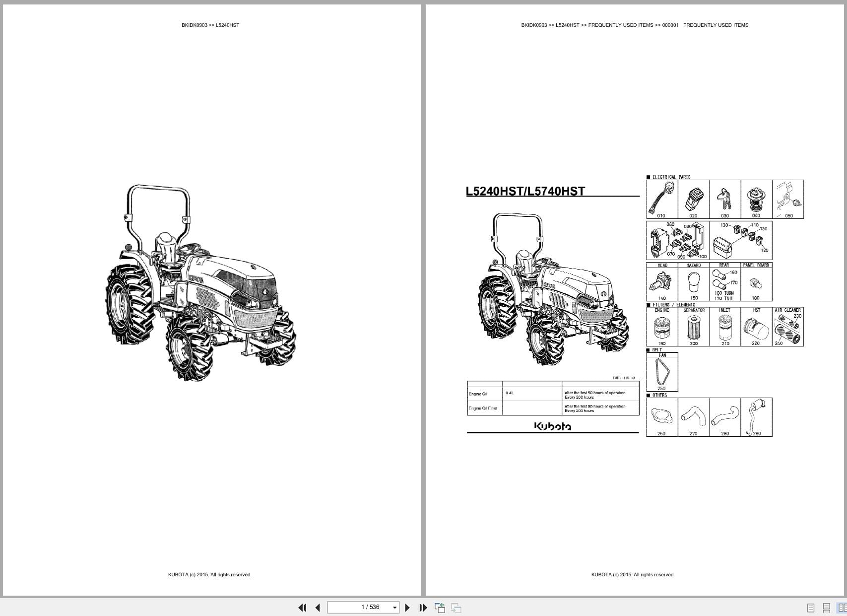The height and width of the screenshot is (616, 847).
Task: Select REAR turn/tail bulbs cell
Action: 725,281
